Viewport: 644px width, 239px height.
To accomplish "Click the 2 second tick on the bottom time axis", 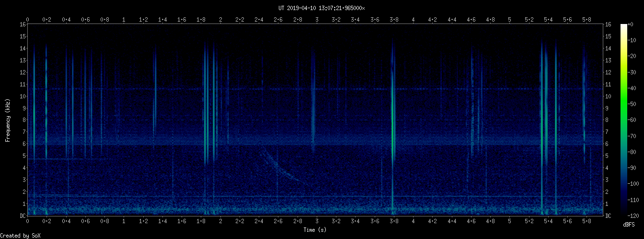I will [220, 222].
